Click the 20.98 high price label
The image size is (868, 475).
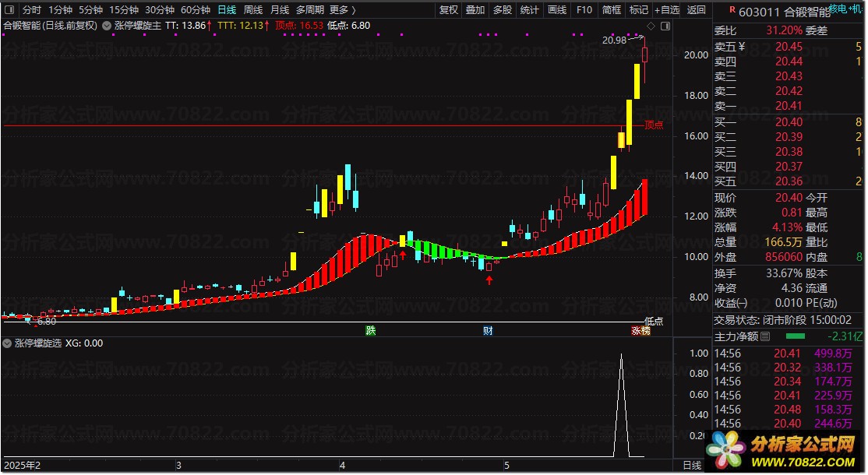pos(614,40)
